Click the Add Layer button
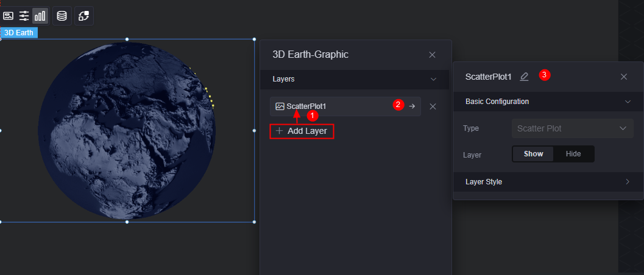The image size is (644, 275). click(x=302, y=131)
